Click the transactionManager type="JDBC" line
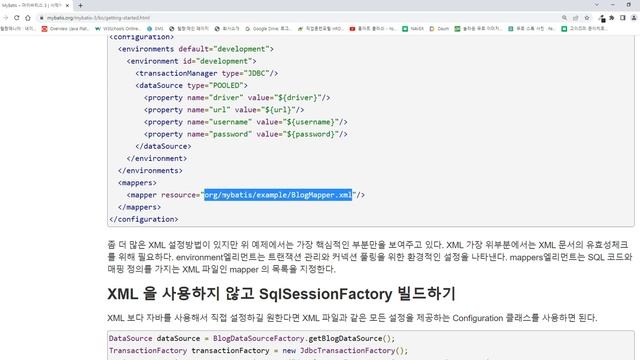The width and height of the screenshot is (640, 360). click(x=207, y=73)
